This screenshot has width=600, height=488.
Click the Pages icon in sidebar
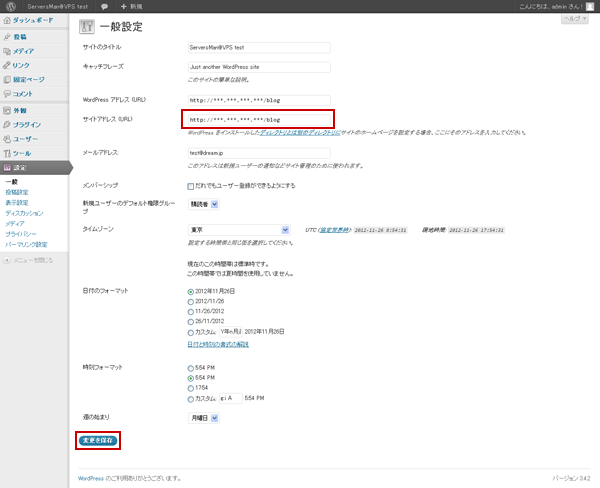tap(7, 80)
